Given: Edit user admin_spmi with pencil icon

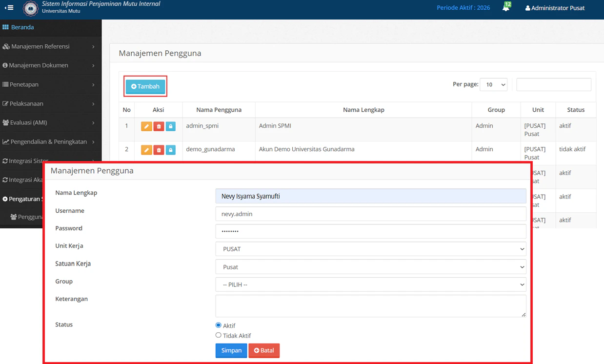Looking at the screenshot, I should 146,126.
